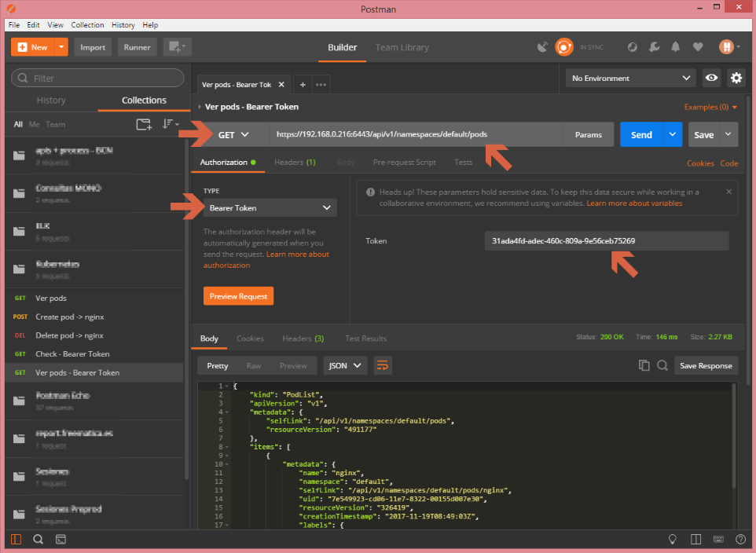Expand the Examples (0) dropdown
Viewport: 756px width, 553px height.
click(710, 107)
